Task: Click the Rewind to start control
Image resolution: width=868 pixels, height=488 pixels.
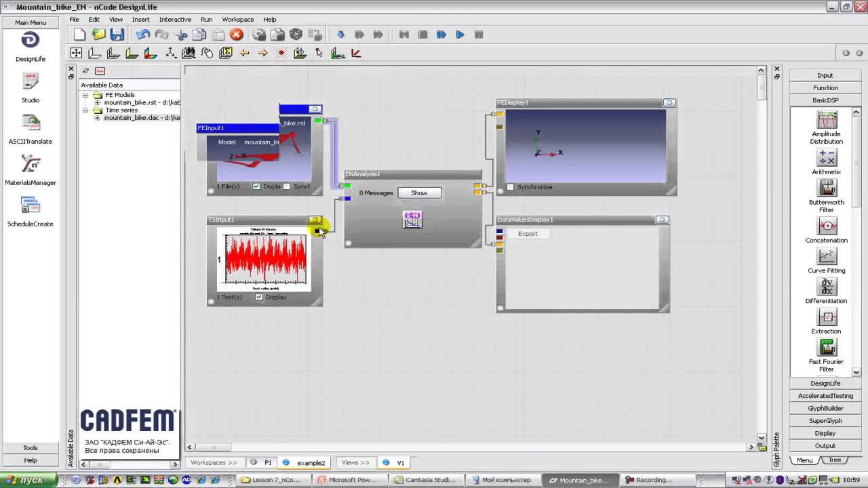Action: [404, 35]
